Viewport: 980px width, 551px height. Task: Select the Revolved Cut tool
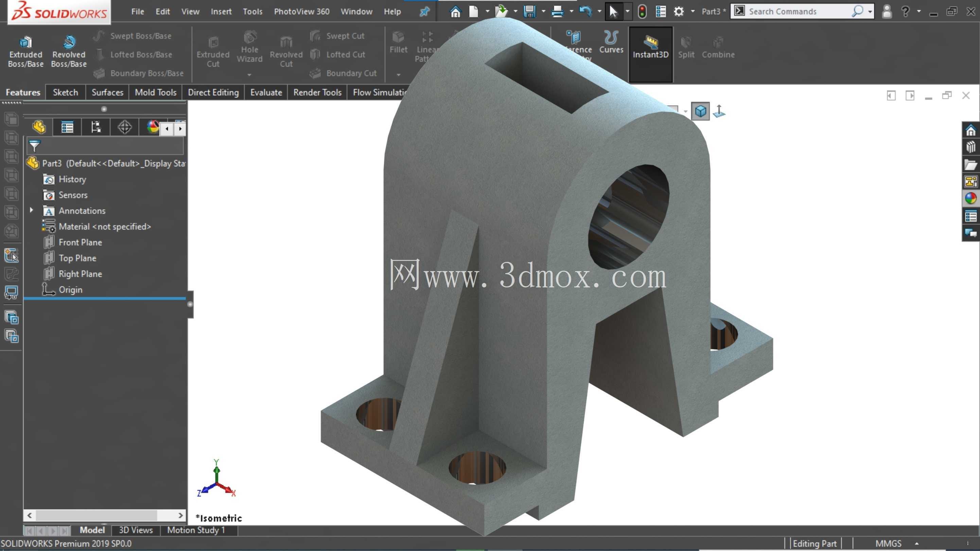coord(286,52)
